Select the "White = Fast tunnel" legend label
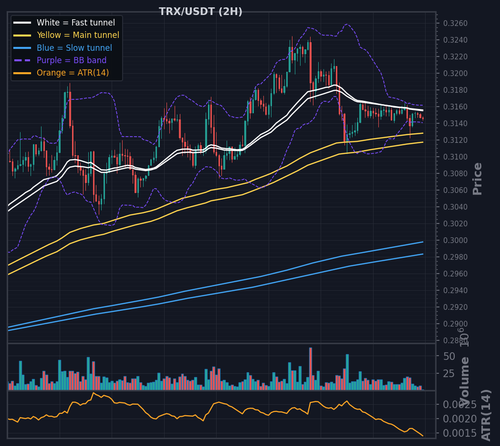This screenshot has height=446, width=500. tap(76, 23)
